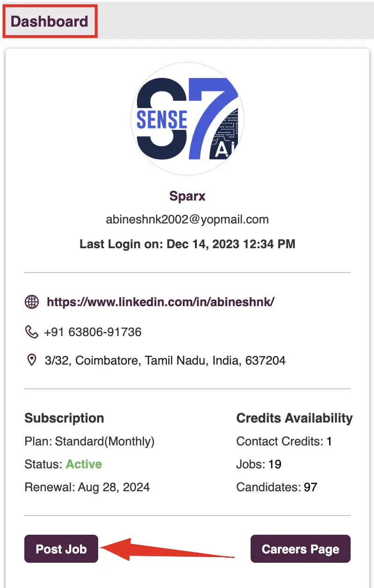Screen dimensions: 374x588
Task: Click the Post Job button
Action: click(61, 549)
